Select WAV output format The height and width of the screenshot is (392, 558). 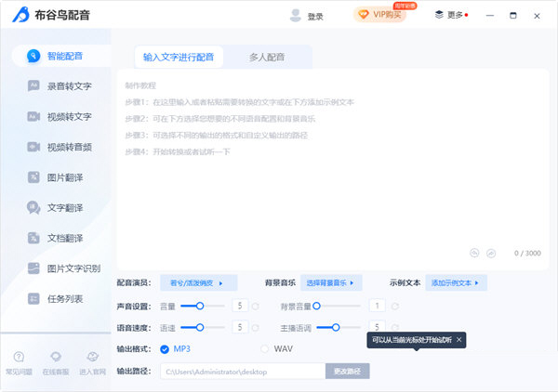click(265, 348)
